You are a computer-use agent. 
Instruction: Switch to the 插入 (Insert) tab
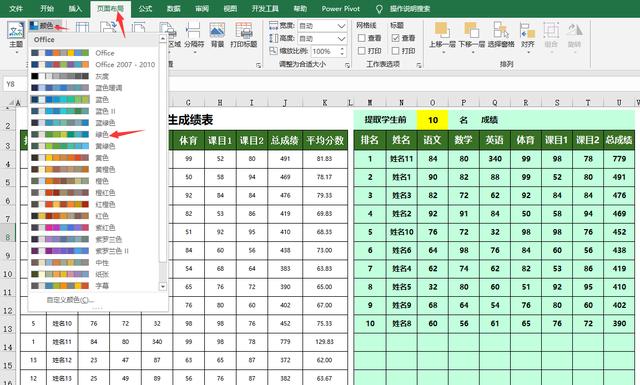75,9
